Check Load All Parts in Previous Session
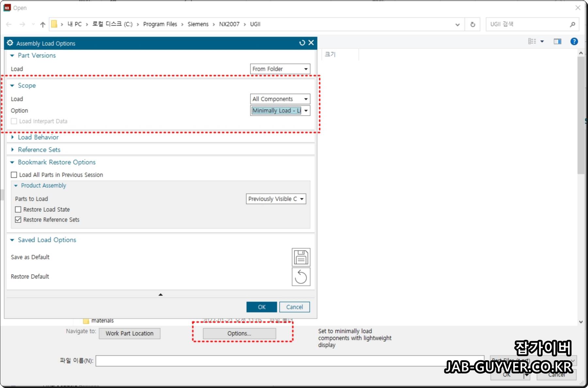This screenshot has height=388, width=588. click(14, 175)
